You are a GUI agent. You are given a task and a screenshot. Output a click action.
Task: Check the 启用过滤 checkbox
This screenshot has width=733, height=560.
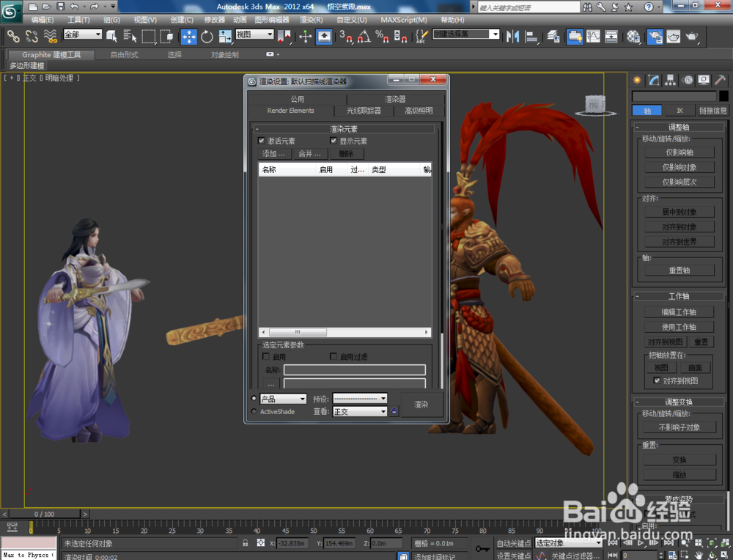click(x=334, y=356)
